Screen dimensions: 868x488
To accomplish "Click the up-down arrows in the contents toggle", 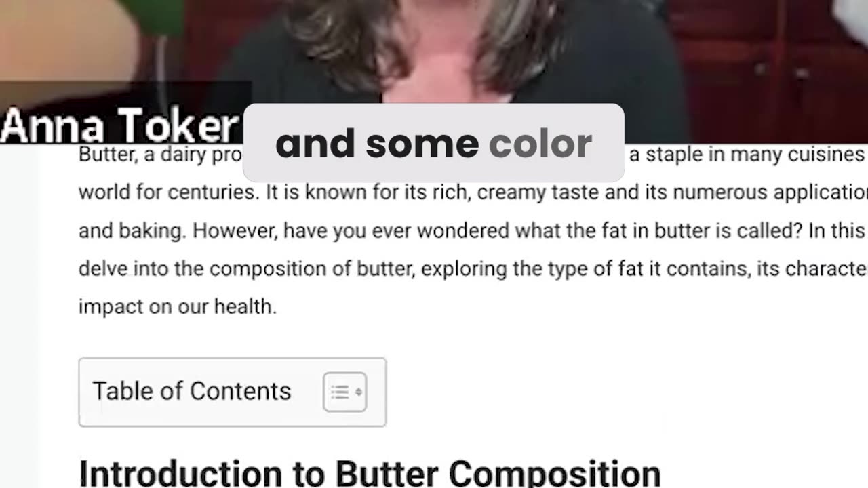I will (x=358, y=392).
